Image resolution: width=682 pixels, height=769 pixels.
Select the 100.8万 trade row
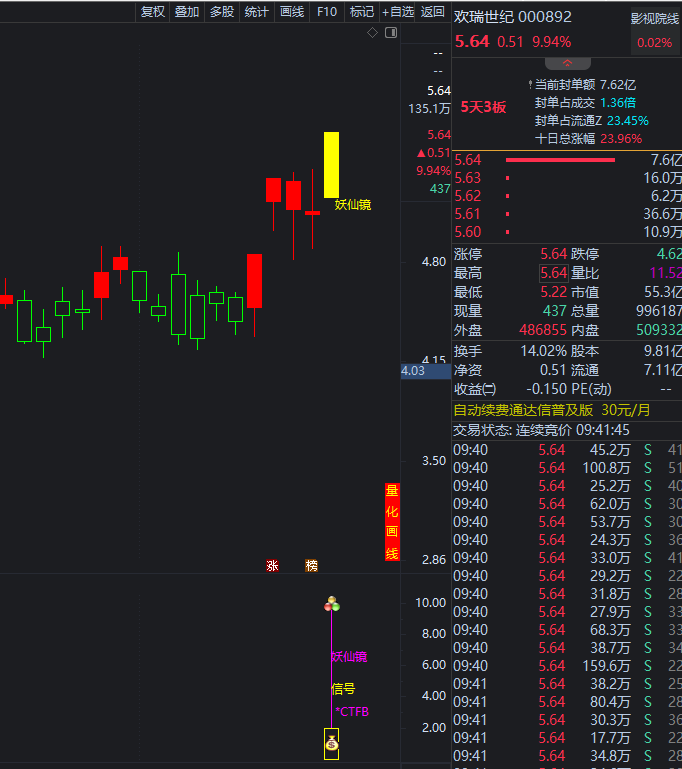567,468
